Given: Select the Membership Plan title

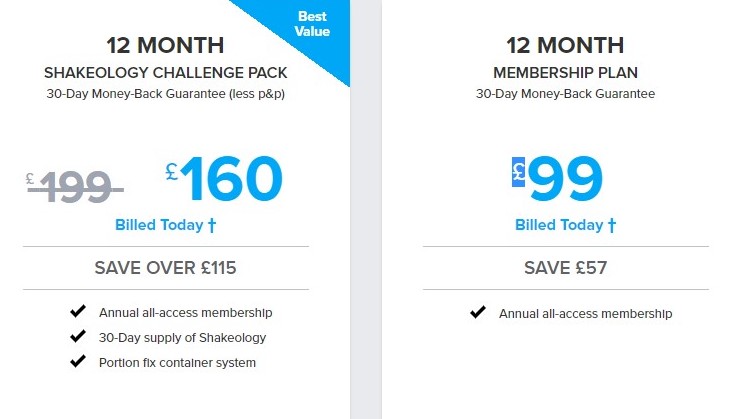Looking at the screenshot, I should (565, 73).
